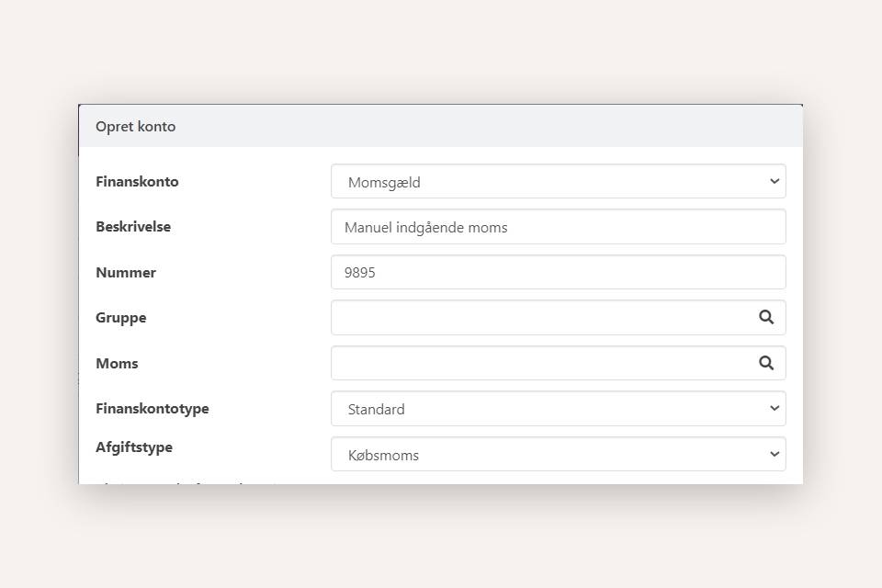Viewport: 882px width, 588px height.
Task: Click the chevron arrow of Finanskonto select
Action: click(774, 182)
